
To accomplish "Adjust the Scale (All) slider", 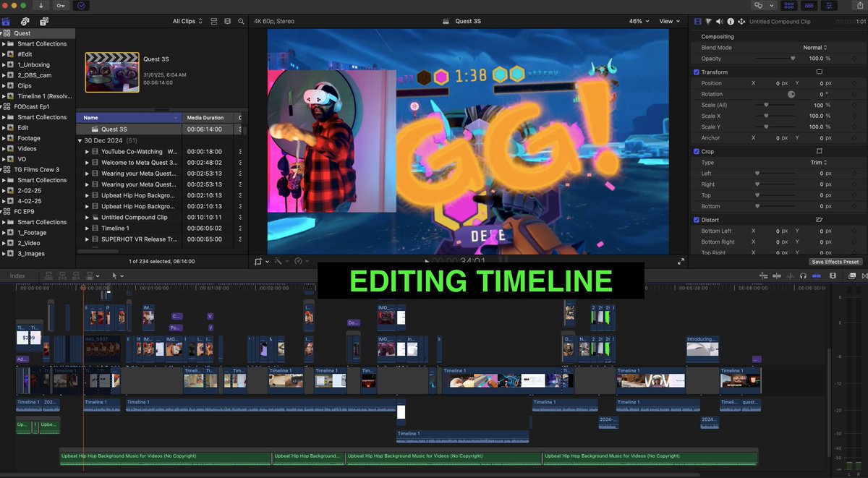I will (775, 105).
